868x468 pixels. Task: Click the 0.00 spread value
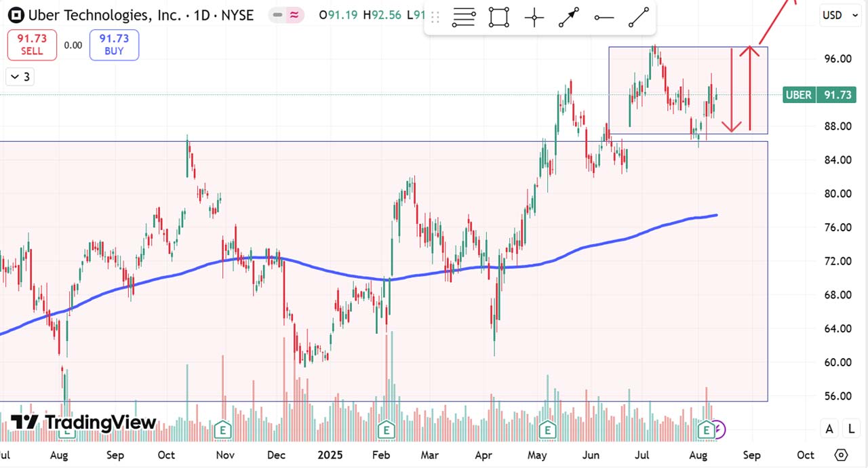tap(73, 45)
